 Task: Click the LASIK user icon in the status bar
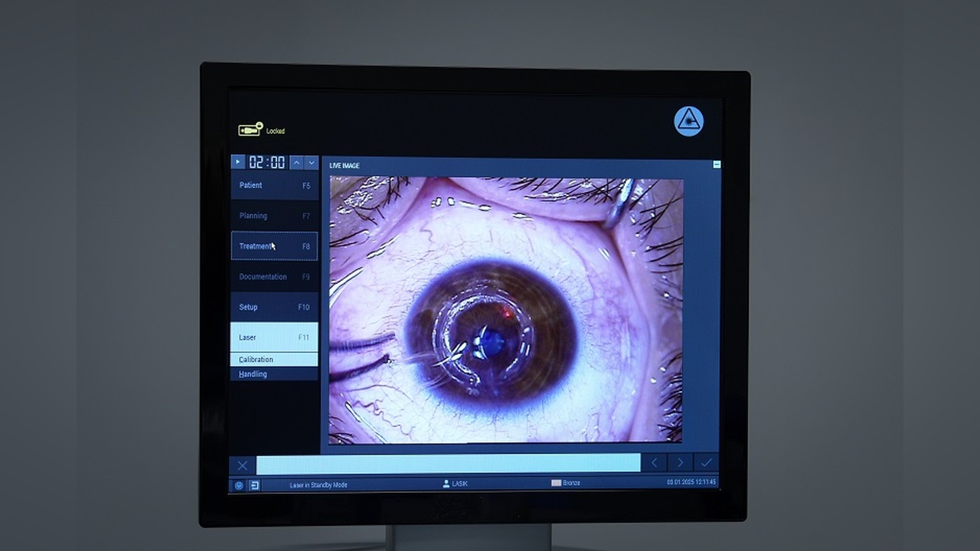click(446, 484)
